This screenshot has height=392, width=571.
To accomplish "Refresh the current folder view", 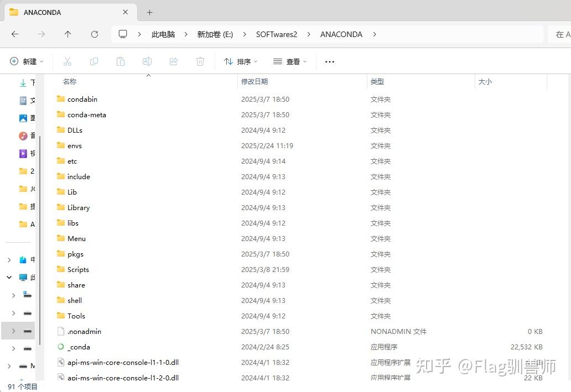I will (x=95, y=34).
